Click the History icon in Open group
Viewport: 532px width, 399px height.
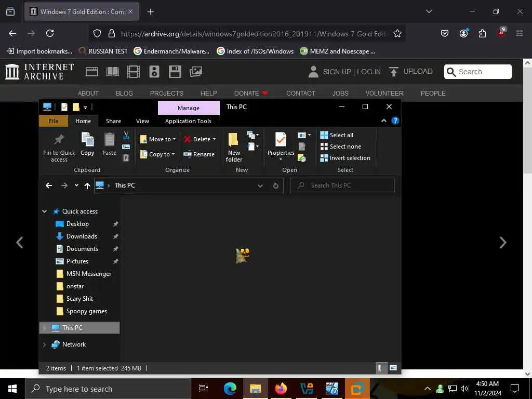[302, 158]
